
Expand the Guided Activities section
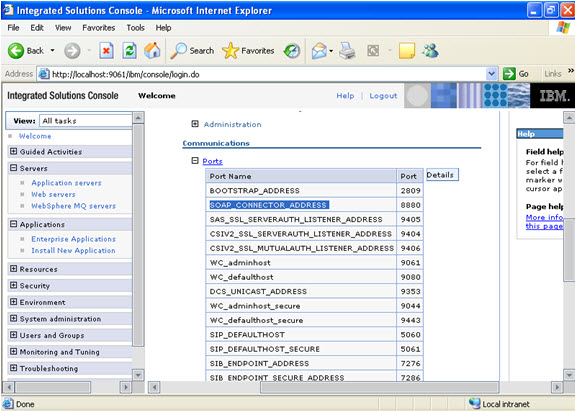14,151
